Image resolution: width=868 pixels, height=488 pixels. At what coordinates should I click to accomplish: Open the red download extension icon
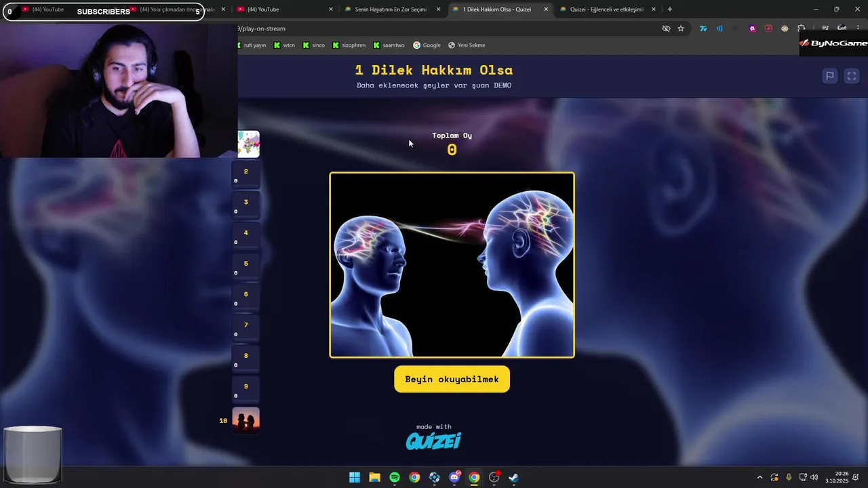click(x=768, y=28)
